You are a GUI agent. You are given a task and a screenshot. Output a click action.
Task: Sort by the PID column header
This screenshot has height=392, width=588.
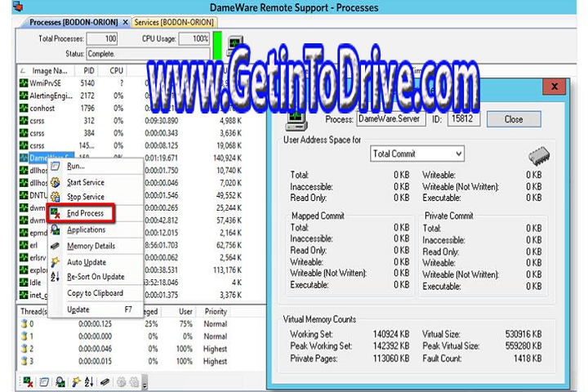click(87, 70)
